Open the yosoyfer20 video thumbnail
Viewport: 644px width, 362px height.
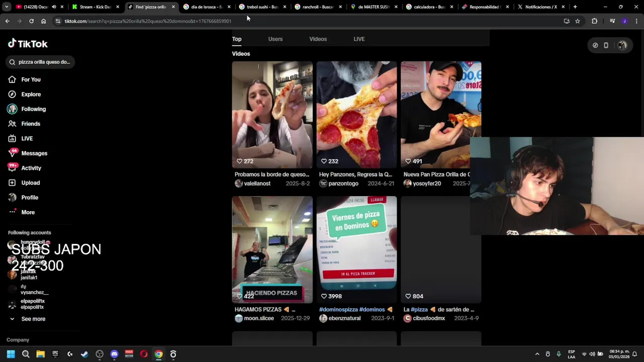[x=441, y=115]
